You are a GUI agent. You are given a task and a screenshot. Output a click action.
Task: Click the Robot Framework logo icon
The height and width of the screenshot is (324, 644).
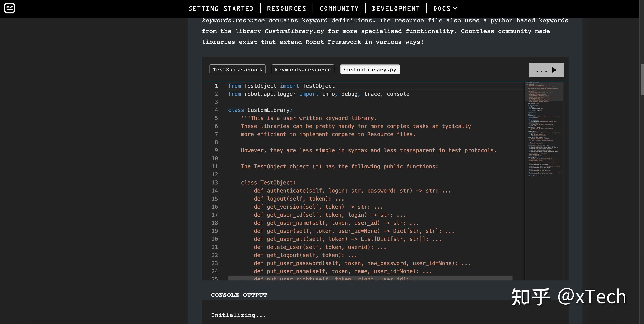click(x=10, y=8)
